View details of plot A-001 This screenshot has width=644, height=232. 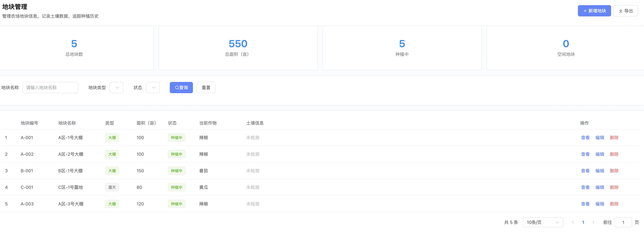tap(585, 138)
